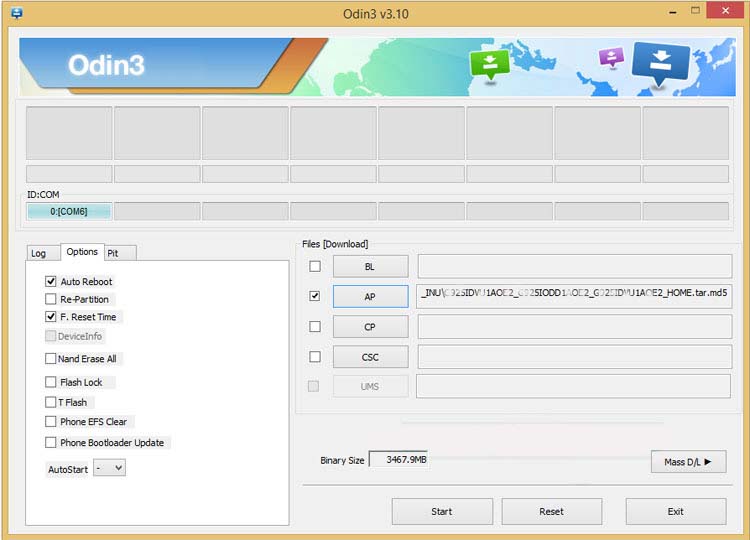Click the AP file path field

575,296
